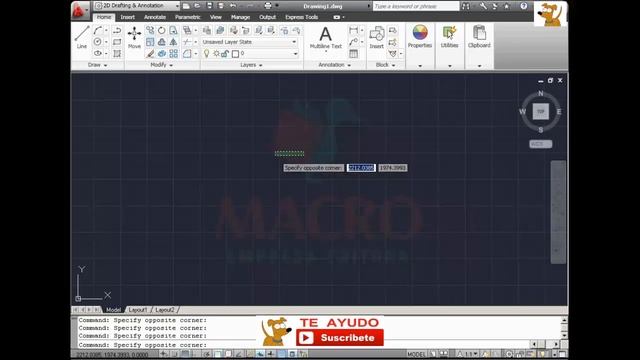Select the Scale tool in Modify panel

[x=150, y=42]
